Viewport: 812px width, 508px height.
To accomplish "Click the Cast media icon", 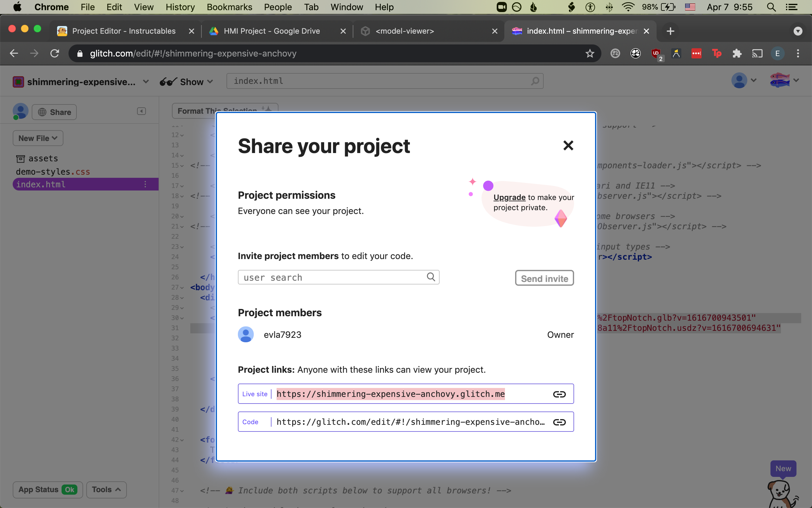I will pyautogui.click(x=757, y=53).
